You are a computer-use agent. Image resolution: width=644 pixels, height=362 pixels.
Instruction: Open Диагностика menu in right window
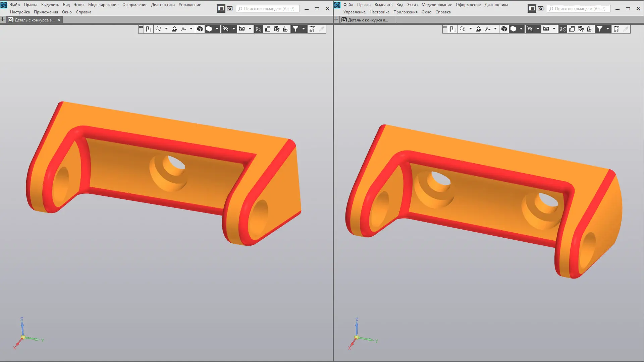pos(496,5)
